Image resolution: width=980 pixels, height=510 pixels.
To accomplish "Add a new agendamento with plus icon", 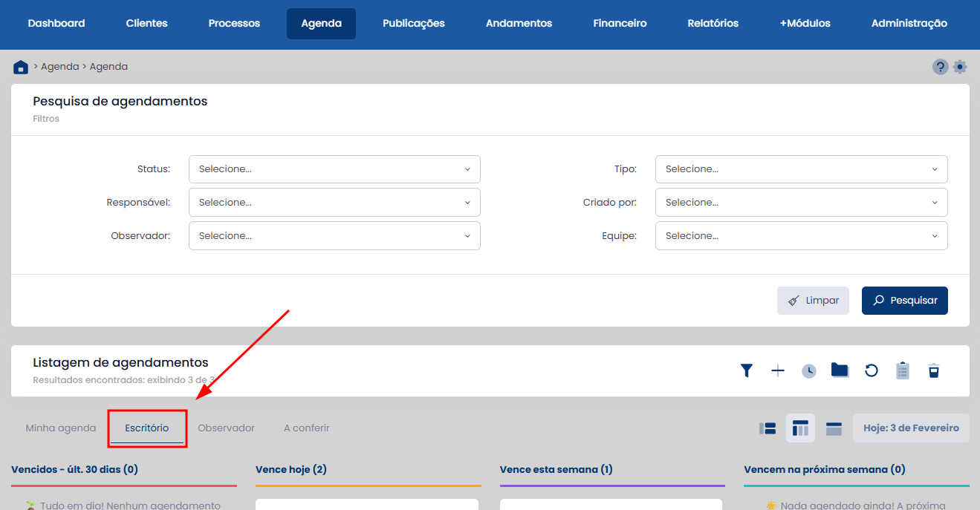I will point(778,370).
